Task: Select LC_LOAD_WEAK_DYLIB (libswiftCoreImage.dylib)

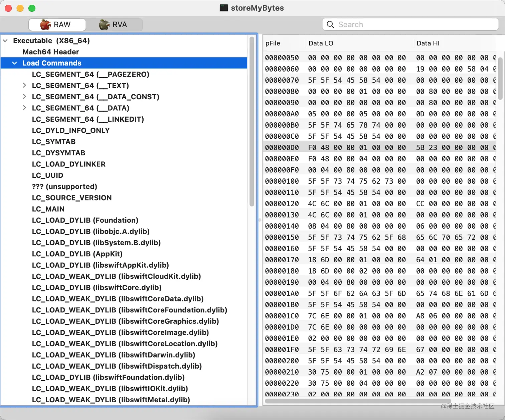Action: point(121,332)
